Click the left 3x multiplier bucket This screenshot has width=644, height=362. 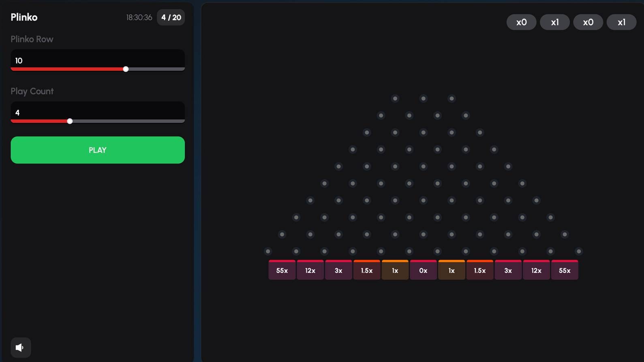338,270
